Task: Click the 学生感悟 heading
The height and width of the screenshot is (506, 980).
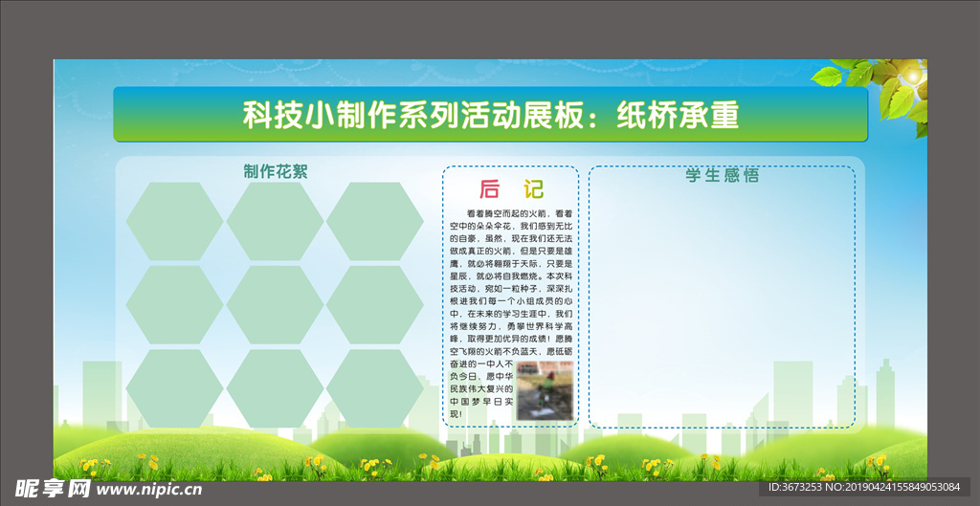Action: [722, 175]
